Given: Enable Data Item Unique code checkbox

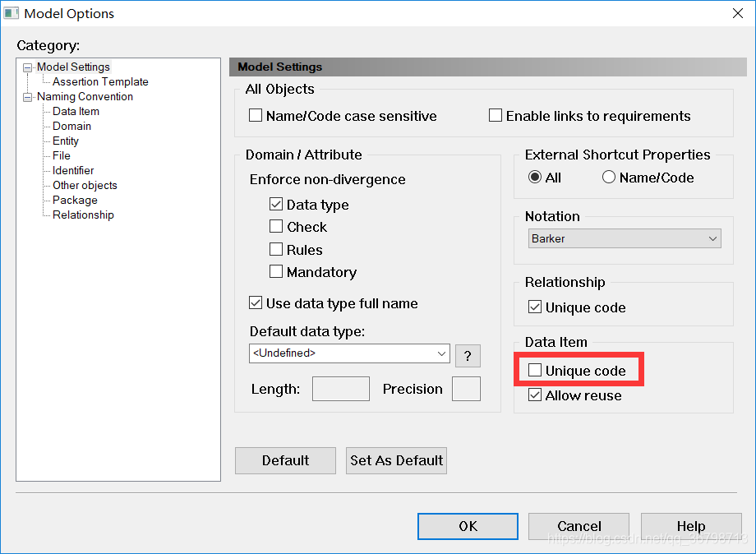Looking at the screenshot, I should (535, 371).
